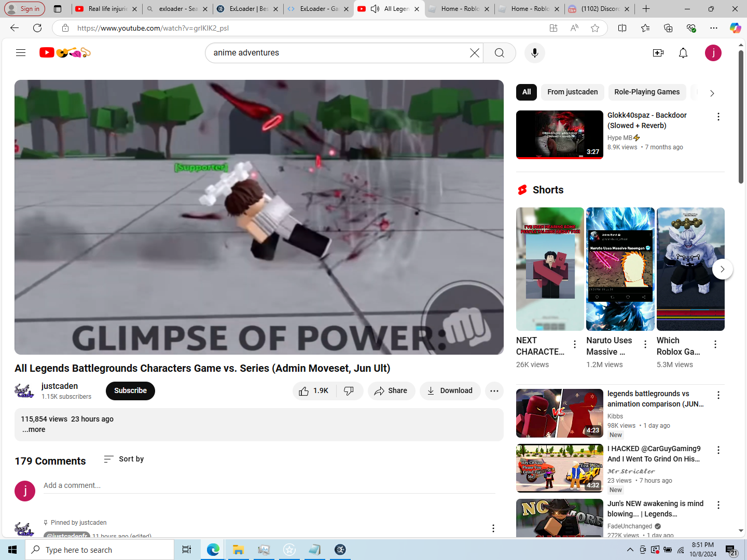747x560 pixels.
Task: Open menu for legends battlegrounds comparison video
Action: click(x=718, y=396)
